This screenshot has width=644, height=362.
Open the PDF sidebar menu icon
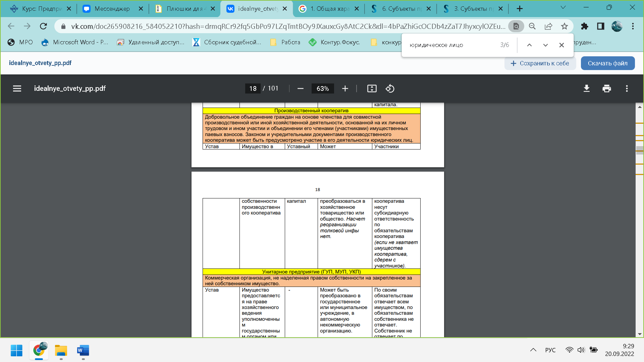[x=17, y=88]
